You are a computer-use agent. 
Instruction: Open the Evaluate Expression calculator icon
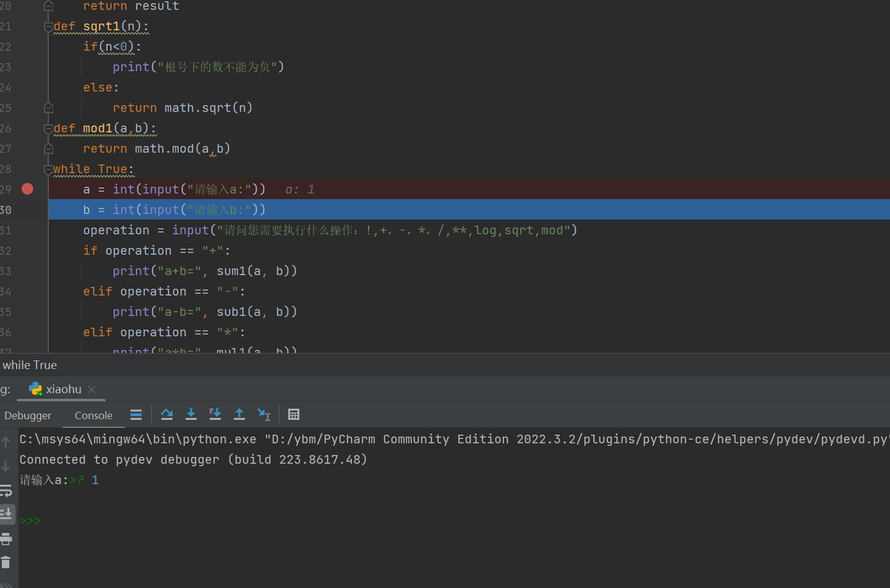(294, 414)
